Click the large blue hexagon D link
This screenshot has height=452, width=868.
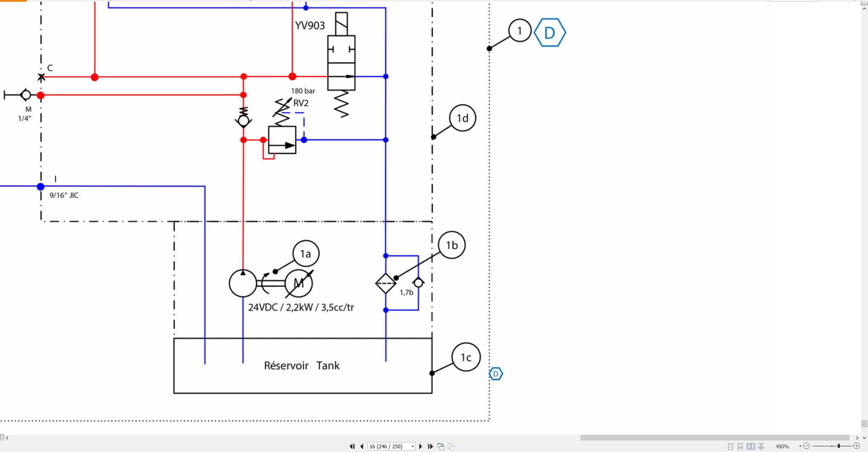click(550, 33)
